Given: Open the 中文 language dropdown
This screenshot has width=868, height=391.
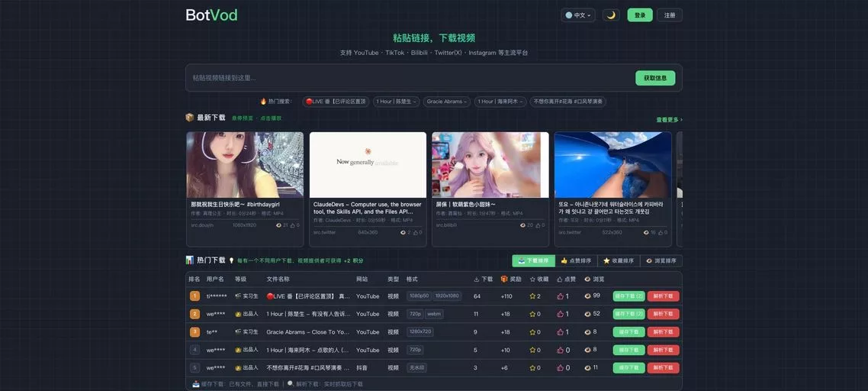Looking at the screenshot, I should click(x=578, y=15).
